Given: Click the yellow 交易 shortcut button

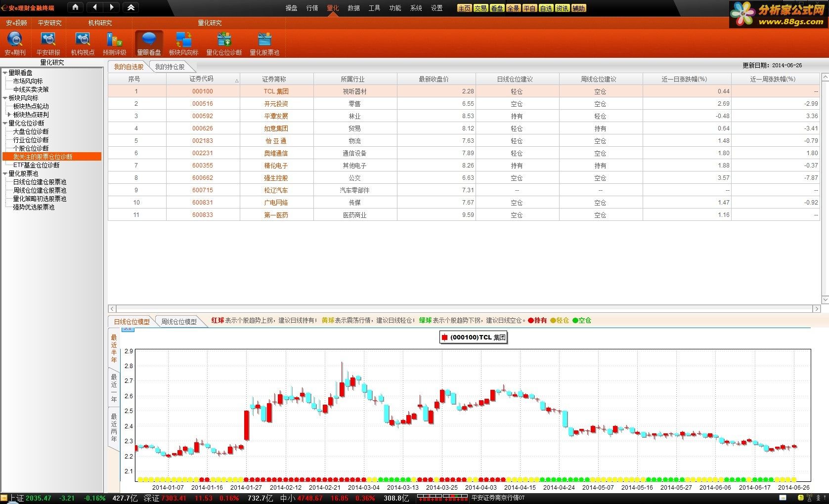Looking at the screenshot, I should [x=480, y=8].
